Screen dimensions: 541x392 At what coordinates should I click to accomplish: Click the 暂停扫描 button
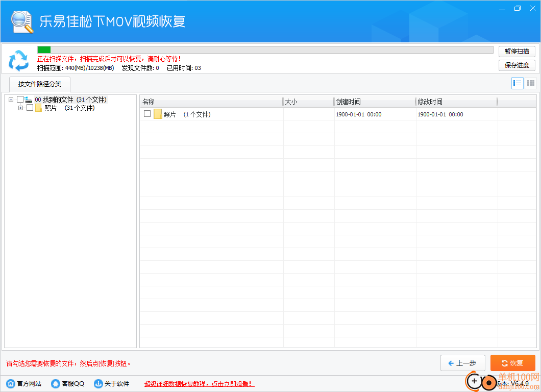pyautogui.click(x=517, y=52)
